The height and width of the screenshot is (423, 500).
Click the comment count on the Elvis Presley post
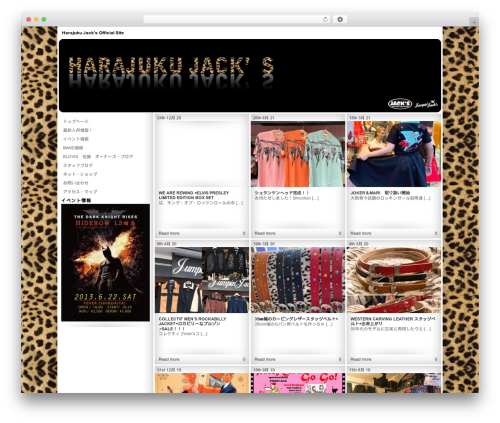(244, 233)
